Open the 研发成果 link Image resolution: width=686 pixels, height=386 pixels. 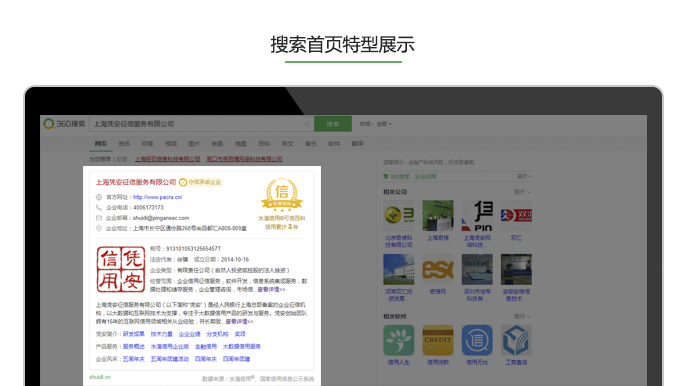tap(133, 334)
